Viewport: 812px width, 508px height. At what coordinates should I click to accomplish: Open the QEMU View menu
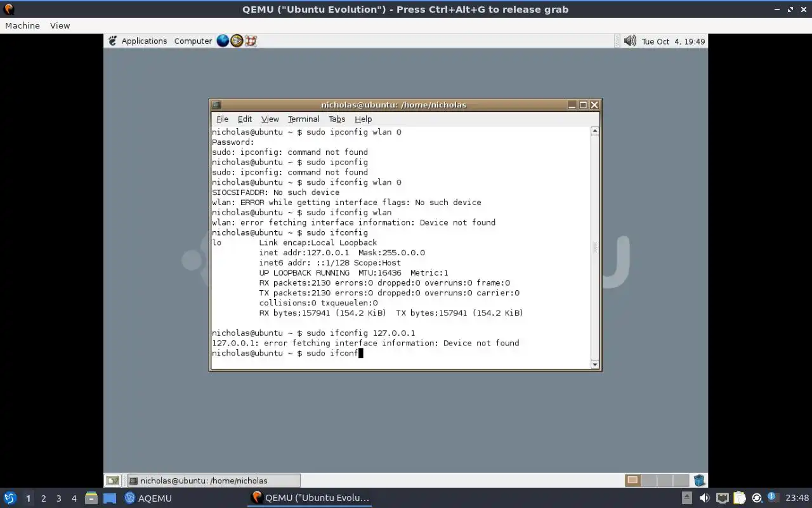(60, 25)
